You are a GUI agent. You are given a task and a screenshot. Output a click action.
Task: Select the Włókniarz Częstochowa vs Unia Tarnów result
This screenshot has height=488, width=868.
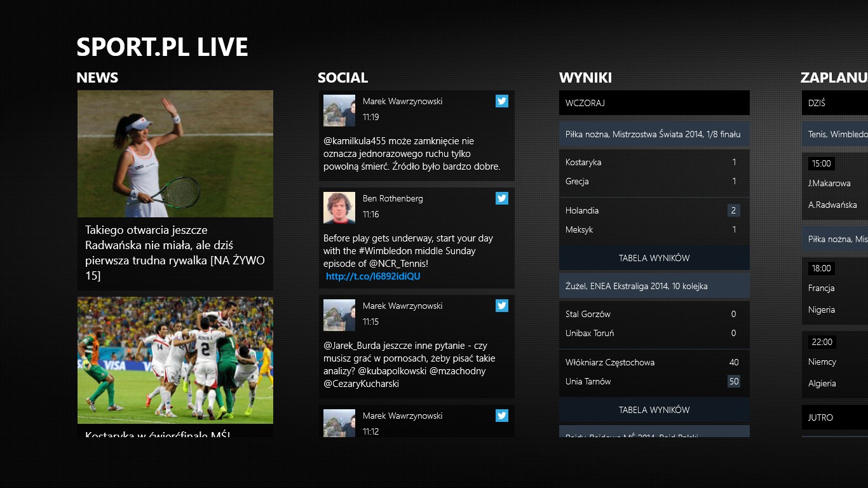(654, 372)
